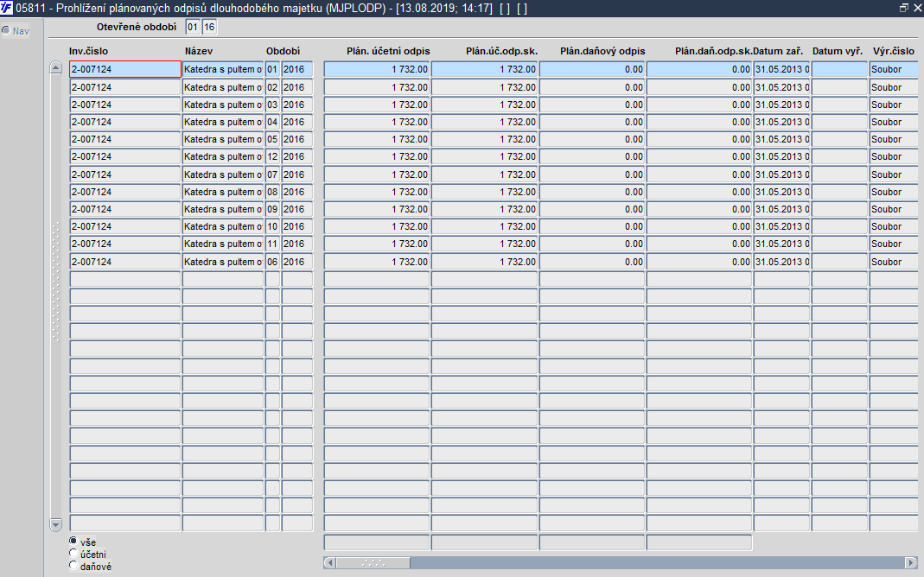Click the Výr.číslo column header

tap(894, 51)
